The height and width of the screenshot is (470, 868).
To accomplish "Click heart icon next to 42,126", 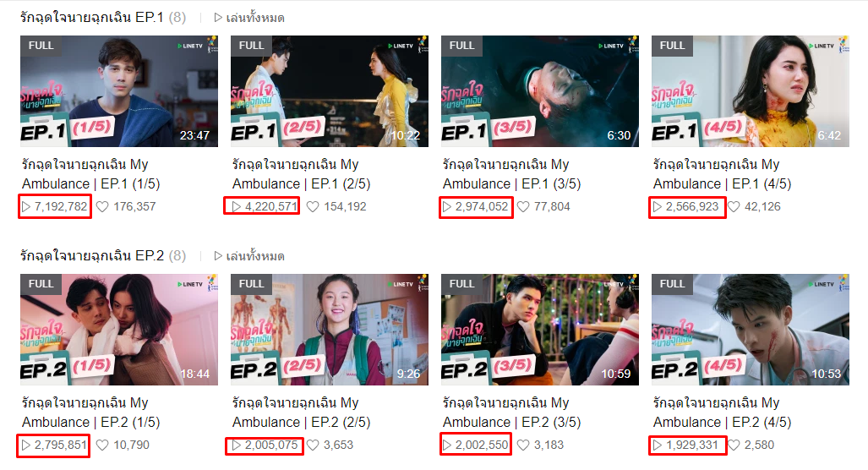I will (x=734, y=207).
